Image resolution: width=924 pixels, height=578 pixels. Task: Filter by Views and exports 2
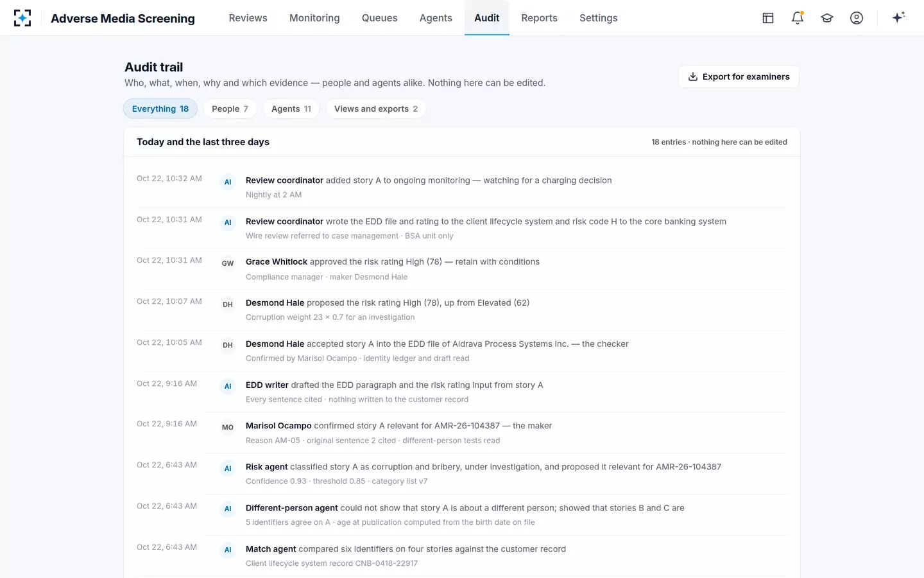[x=376, y=109]
